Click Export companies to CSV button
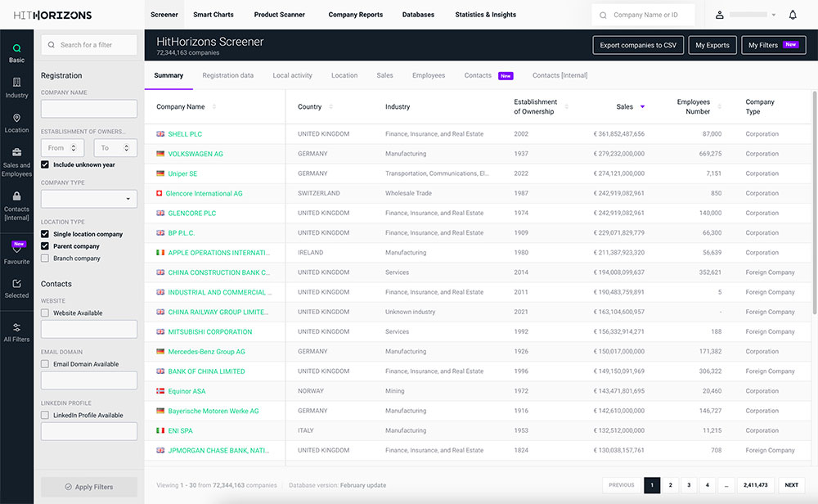Viewport: 818px width, 504px height. pos(638,45)
